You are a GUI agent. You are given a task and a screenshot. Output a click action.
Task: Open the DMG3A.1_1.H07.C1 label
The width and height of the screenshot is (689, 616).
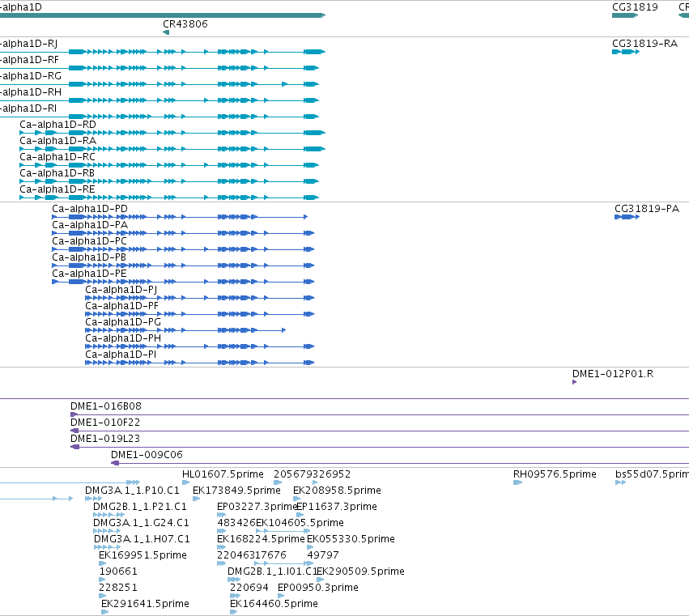click(142, 540)
